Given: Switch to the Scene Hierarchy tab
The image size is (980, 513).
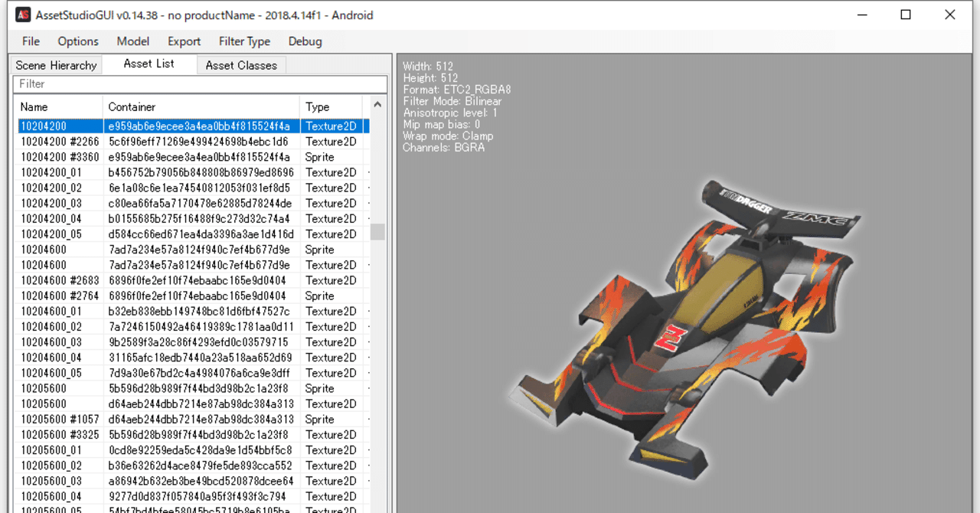Looking at the screenshot, I should point(56,65).
